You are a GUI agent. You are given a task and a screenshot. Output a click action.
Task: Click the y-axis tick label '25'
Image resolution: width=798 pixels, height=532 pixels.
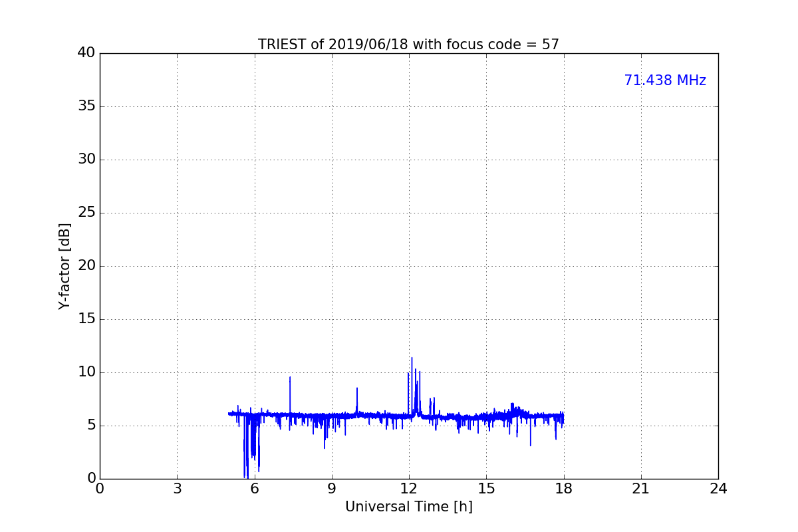coord(86,213)
